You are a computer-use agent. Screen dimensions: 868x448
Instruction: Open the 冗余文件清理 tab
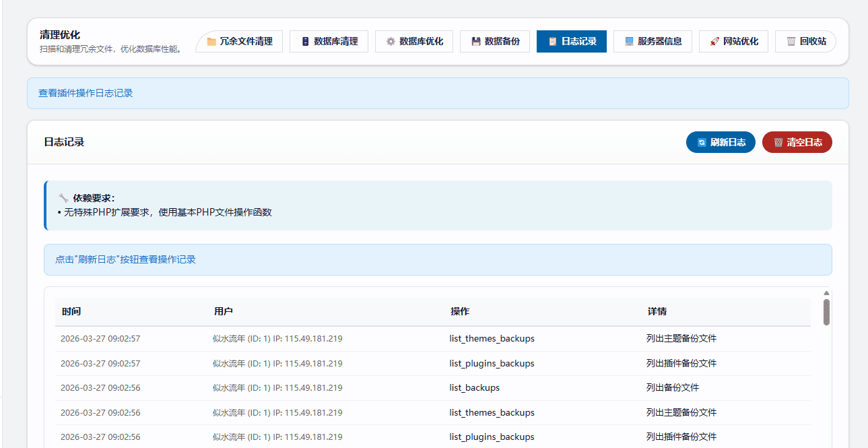(239, 42)
